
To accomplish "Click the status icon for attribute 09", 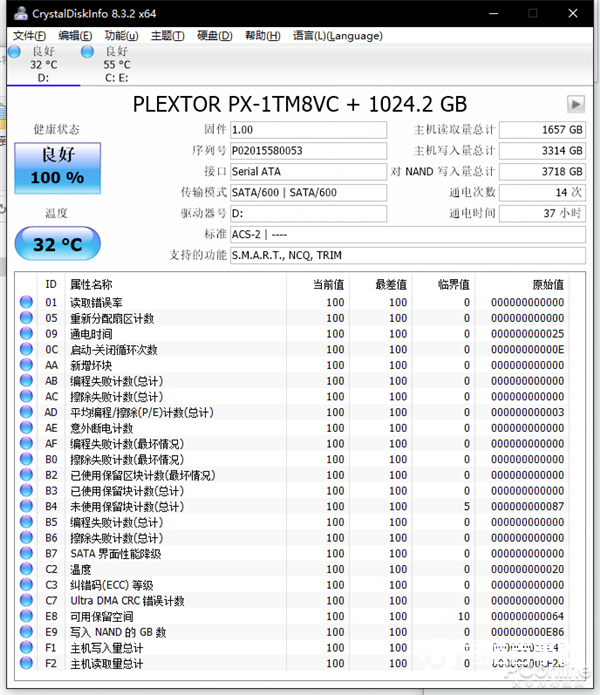I will coord(27,333).
